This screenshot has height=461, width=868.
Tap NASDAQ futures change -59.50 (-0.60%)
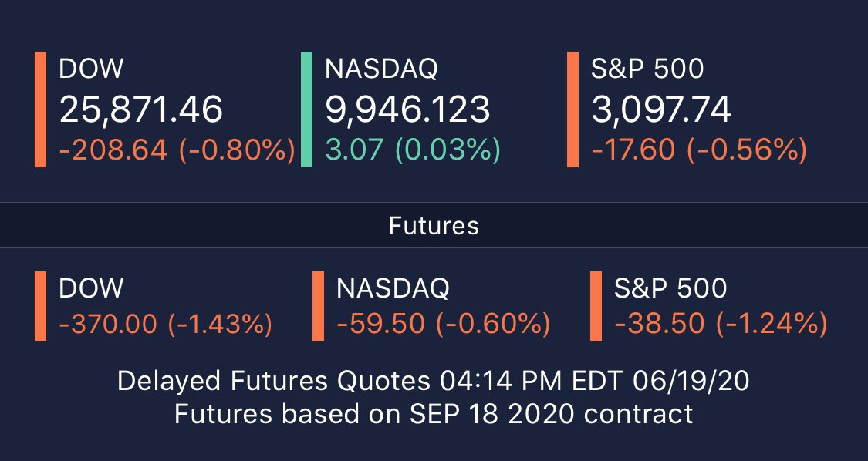443,324
